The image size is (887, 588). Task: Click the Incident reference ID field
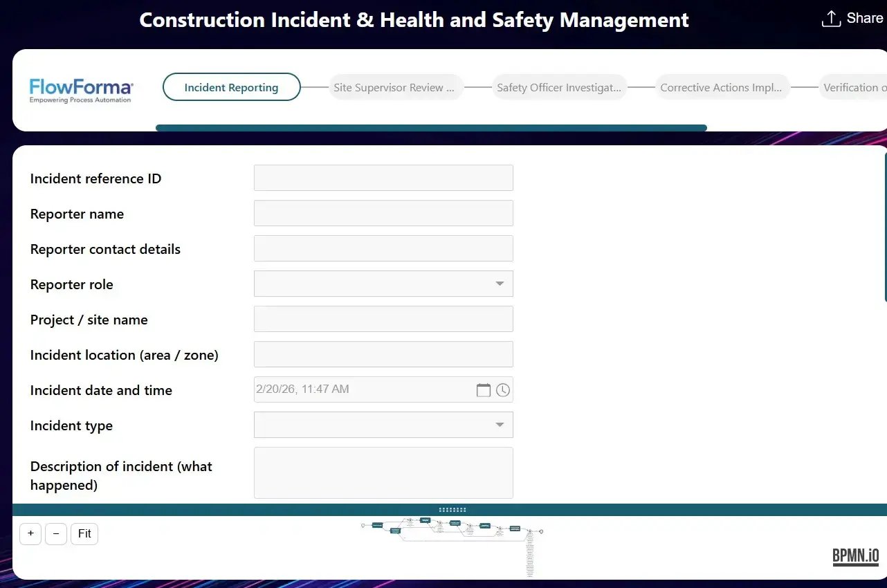(x=383, y=178)
